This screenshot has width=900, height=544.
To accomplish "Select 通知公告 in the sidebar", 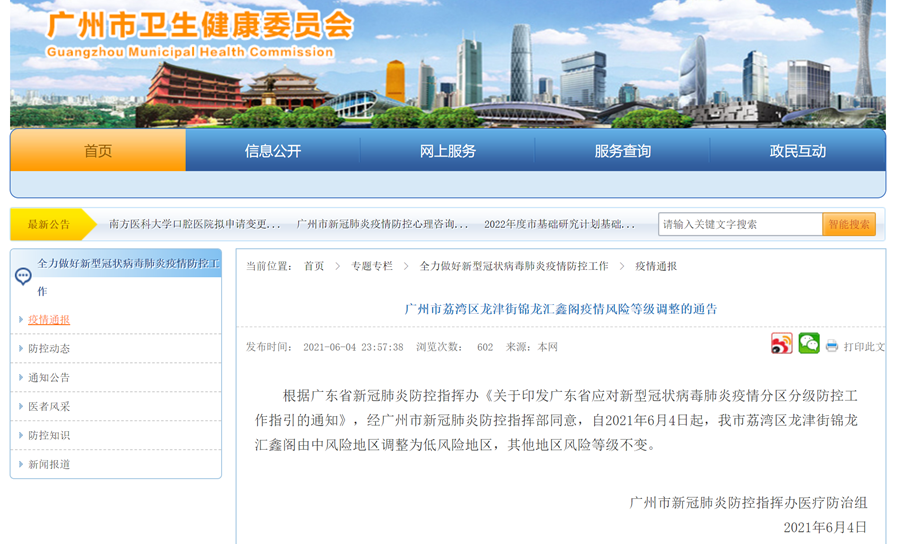I will pyautogui.click(x=49, y=377).
